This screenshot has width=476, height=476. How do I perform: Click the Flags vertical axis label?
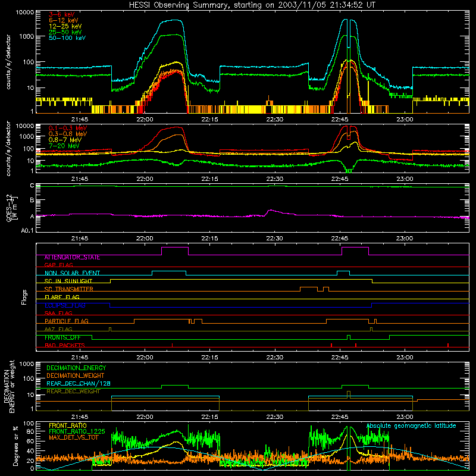[24, 297]
